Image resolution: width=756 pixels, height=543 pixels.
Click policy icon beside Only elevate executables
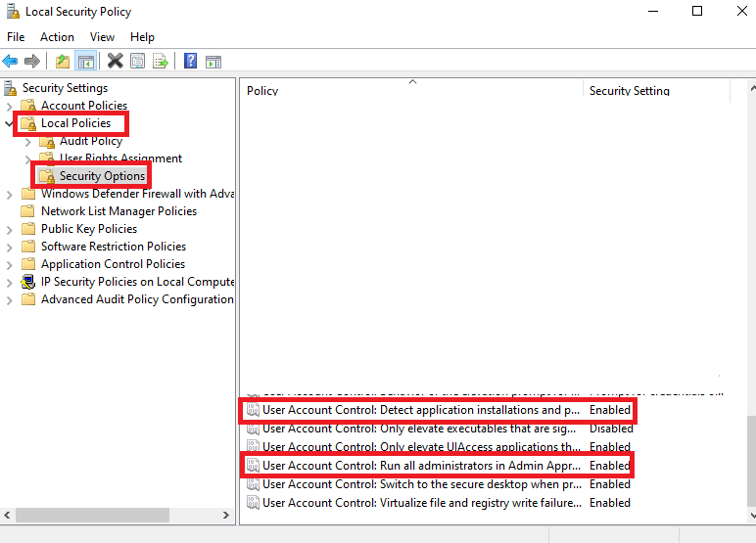[x=253, y=429]
